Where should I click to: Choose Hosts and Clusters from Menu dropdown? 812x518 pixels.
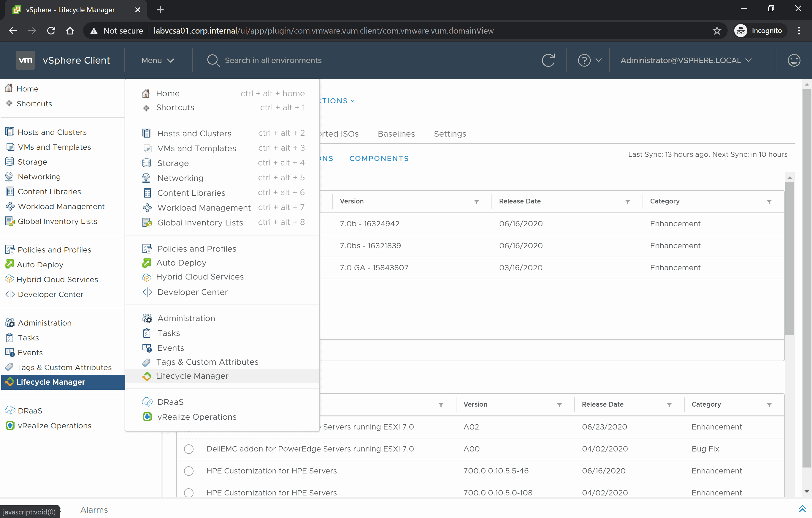[x=194, y=133]
